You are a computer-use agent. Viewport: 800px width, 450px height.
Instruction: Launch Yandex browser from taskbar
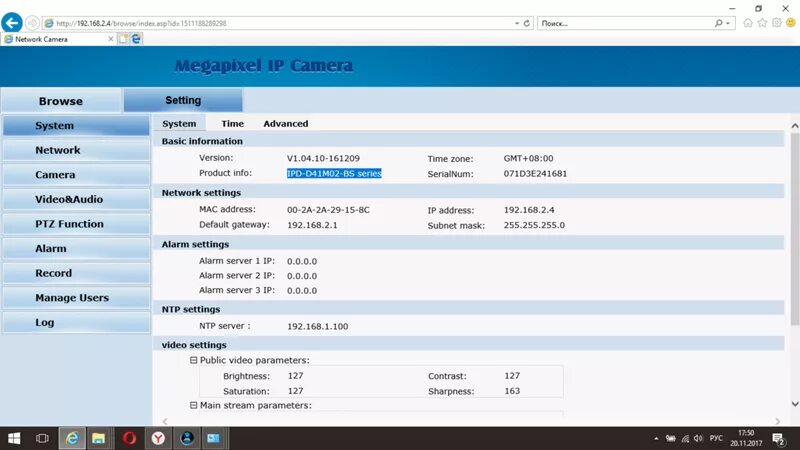pyautogui.click(x=158, y=438)
